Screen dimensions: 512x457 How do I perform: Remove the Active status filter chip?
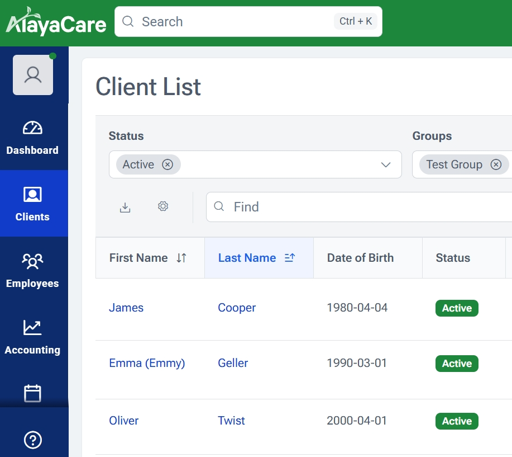[167, 164]
